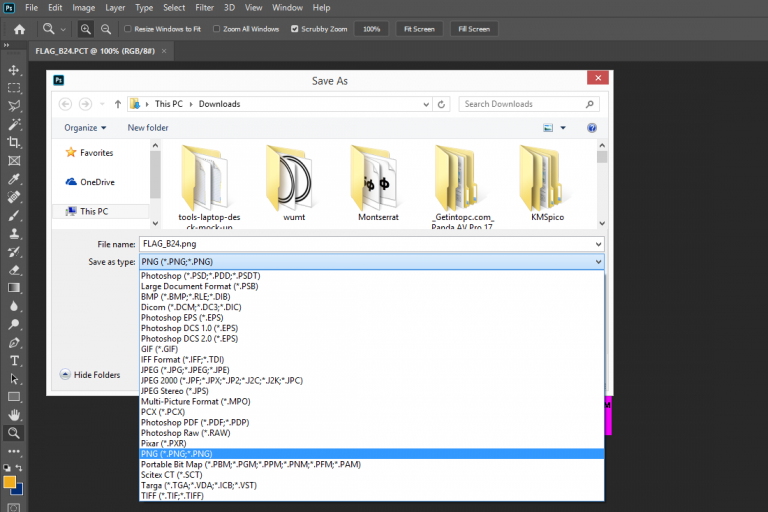Click the Up folder arrow in dialog
This screenshot has width=768, height=512.
coord(117,104)
